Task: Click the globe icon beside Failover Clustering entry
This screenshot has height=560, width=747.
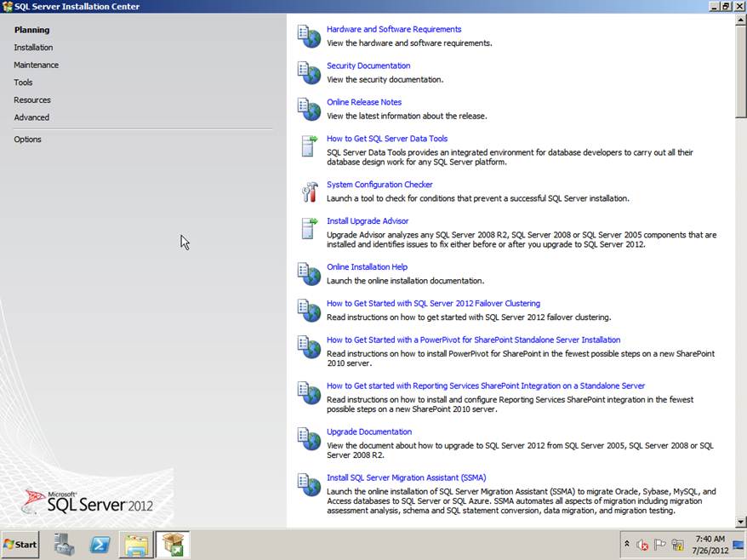Action: (x=309, y=311)
